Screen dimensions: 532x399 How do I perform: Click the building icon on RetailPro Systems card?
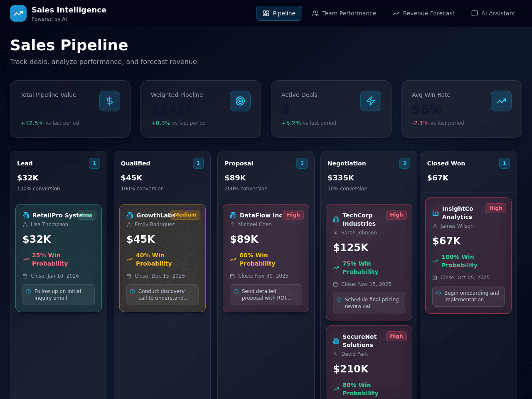(26, 215)
